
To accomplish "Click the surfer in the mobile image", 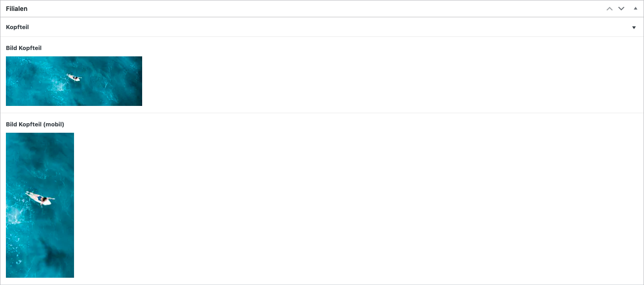I will (40, 199).
